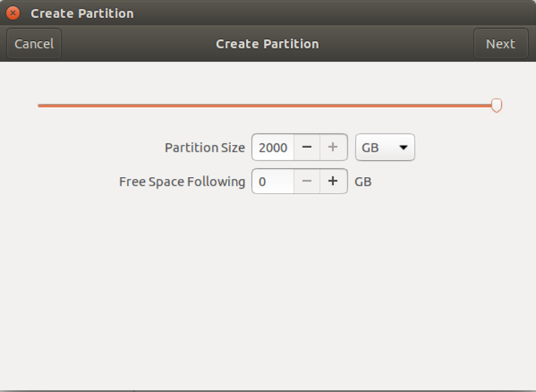The image size is (536, 392).
Task: Click the left start of the size slider
Action: coord(40,106)
